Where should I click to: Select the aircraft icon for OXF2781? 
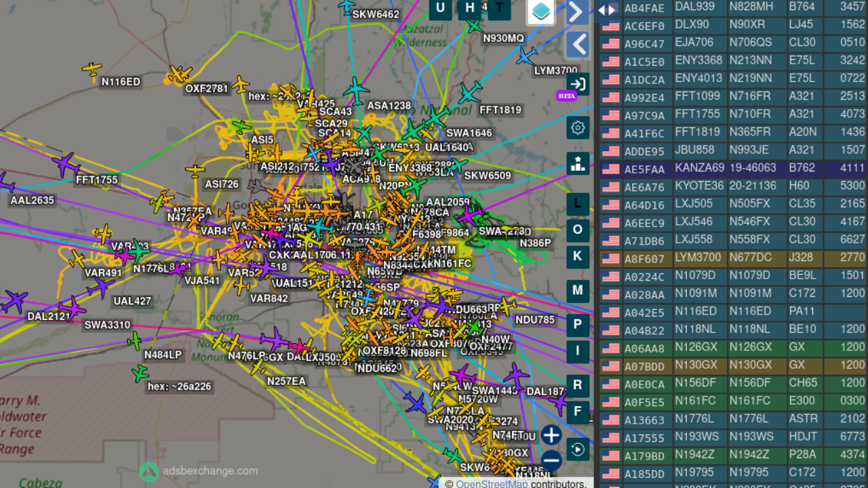180,74
